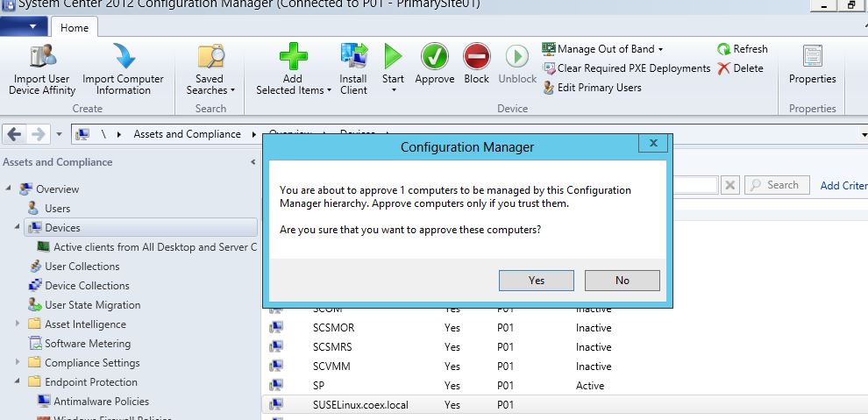Image resolution: width=868 pixels, height=420 pixels.
Task: Click Inactive status in SCSMRS row
Action: [x=594, y=347]
